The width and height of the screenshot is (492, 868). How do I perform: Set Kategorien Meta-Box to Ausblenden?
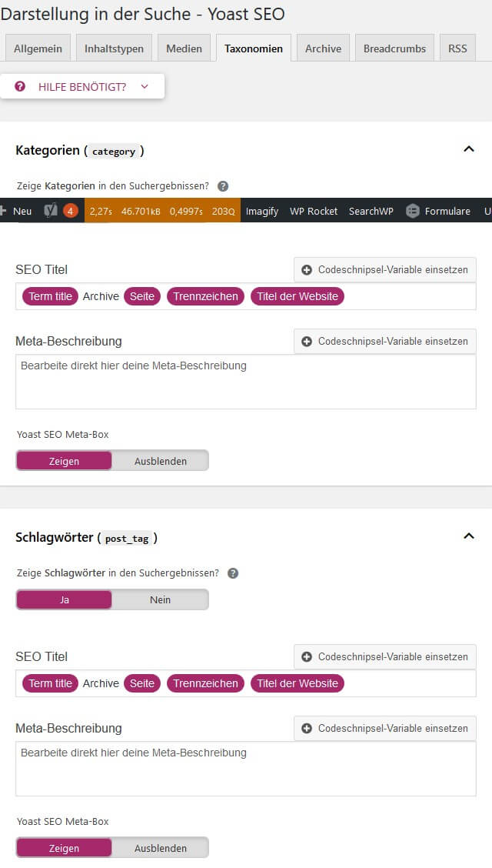pos(161,461)
